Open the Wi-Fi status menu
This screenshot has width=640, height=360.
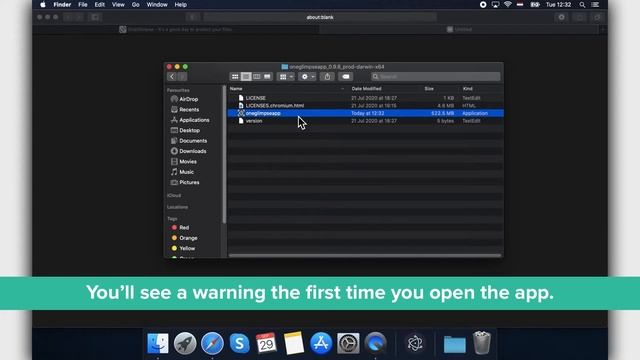507,5
